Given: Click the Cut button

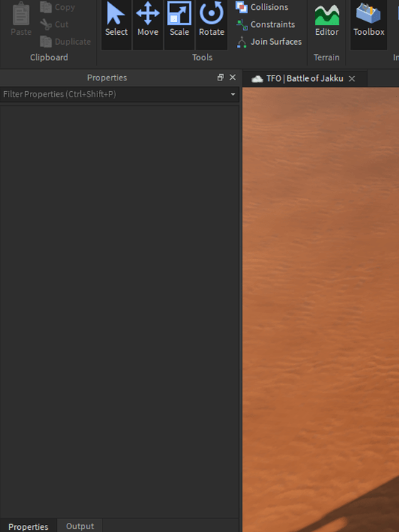Looking at the screenshot, I should click(x=54, y=24).
